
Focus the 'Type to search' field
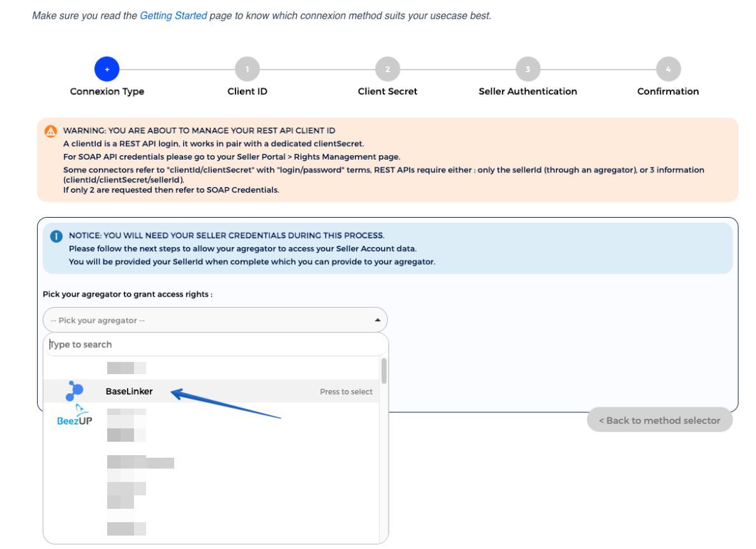point(214,345)
